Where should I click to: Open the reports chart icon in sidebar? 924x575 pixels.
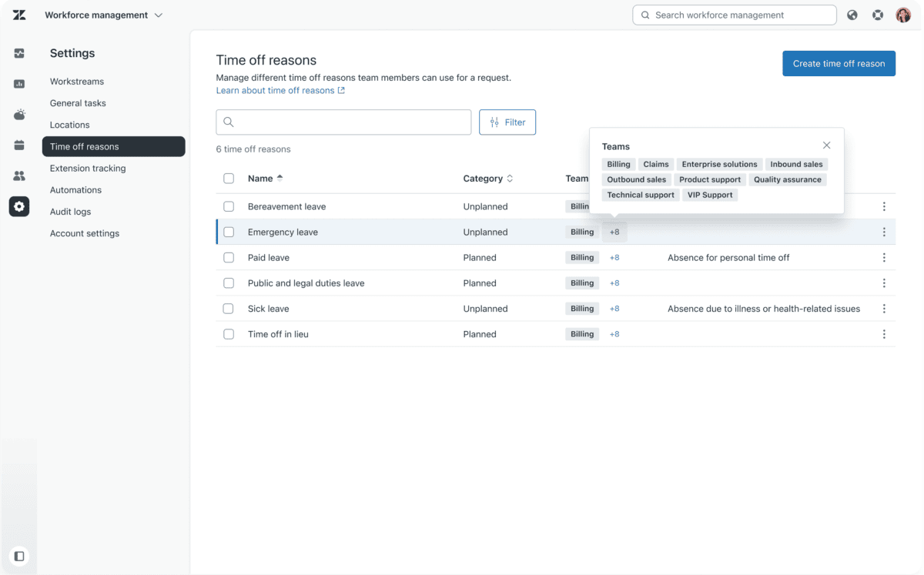click(19, 83)
